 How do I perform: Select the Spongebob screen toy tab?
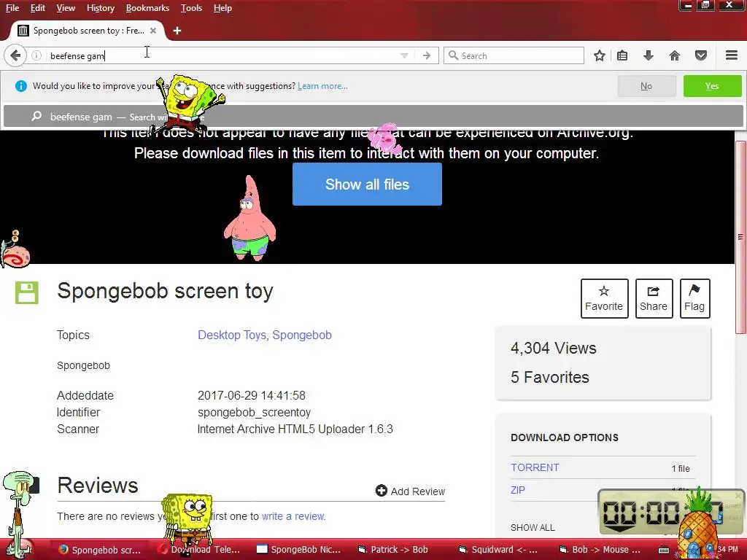pyautogui.click(x=88, y=31)
